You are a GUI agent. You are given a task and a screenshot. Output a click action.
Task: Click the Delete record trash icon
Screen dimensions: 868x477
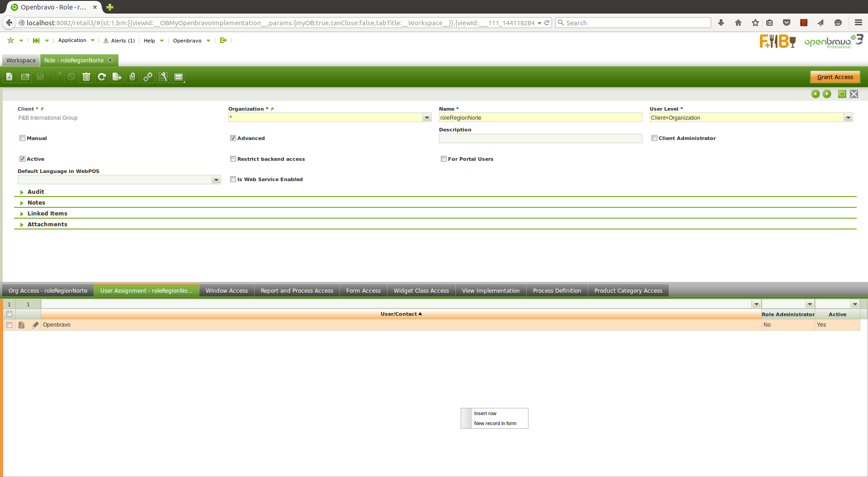click(86, 77)
